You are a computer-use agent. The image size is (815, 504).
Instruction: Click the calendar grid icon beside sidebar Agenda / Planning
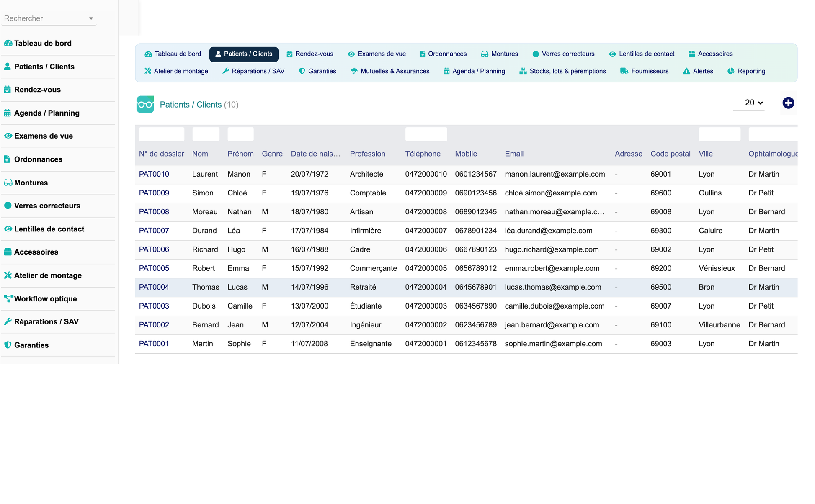pyautogui.click(x=8, y=113)
